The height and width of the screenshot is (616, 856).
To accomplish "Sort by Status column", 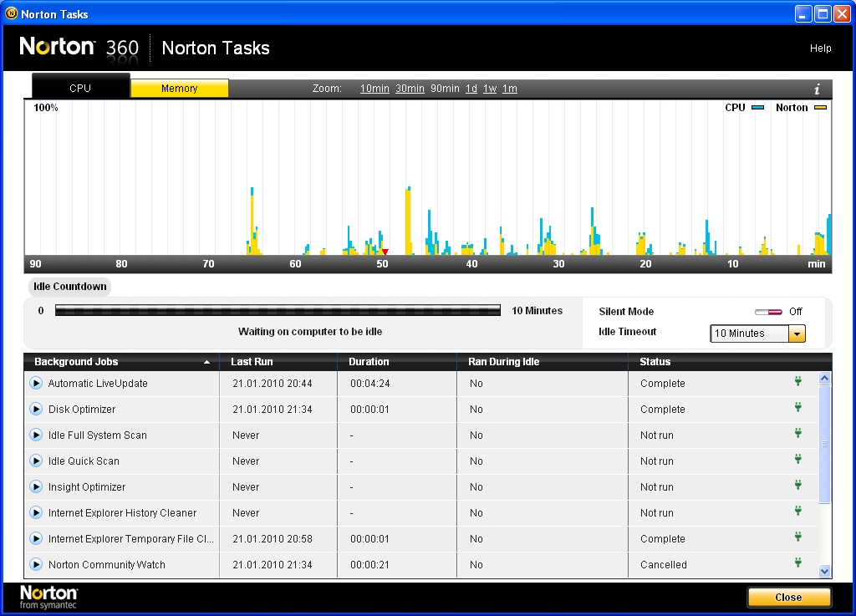I will pos(730,362).
